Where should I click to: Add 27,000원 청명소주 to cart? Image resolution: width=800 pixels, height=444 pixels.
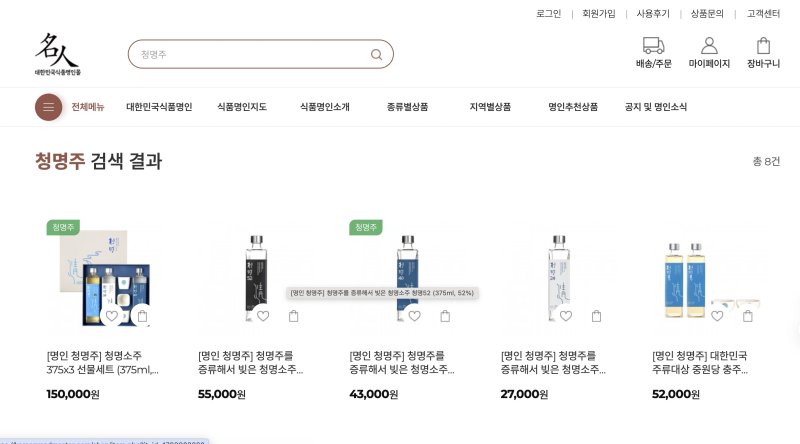597,316
